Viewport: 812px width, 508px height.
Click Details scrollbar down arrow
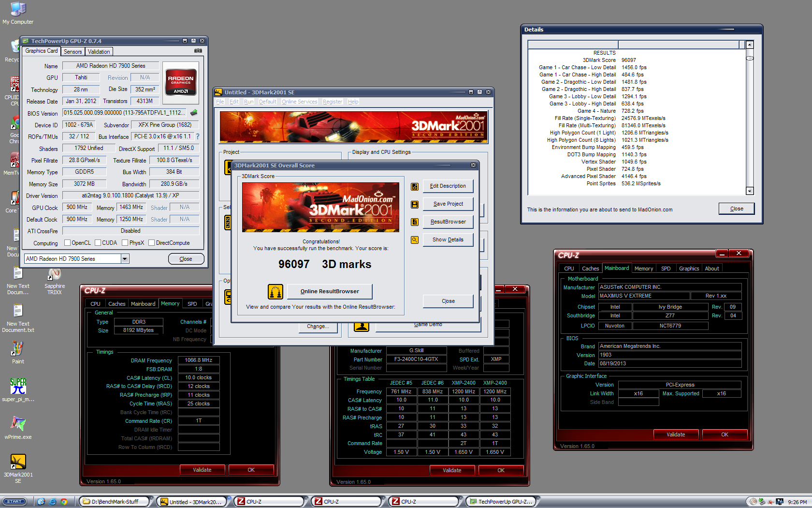coord(750,191)
